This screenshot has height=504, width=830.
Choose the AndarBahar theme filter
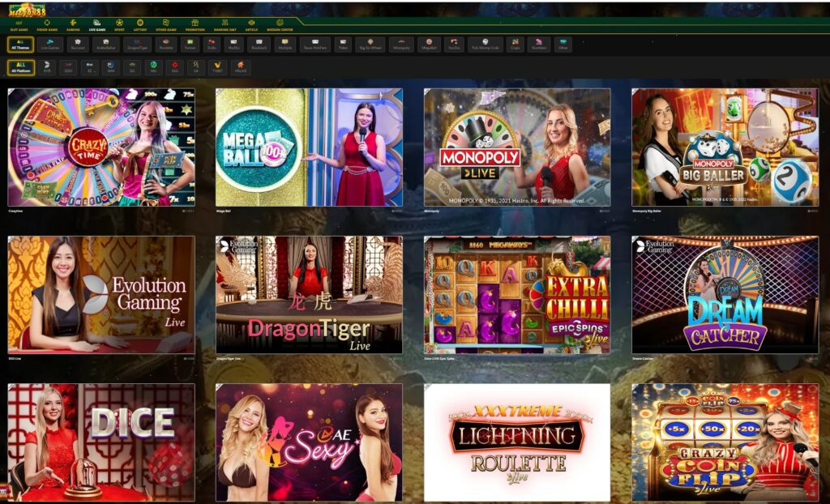pyautogui.click(x=106, y=45)
